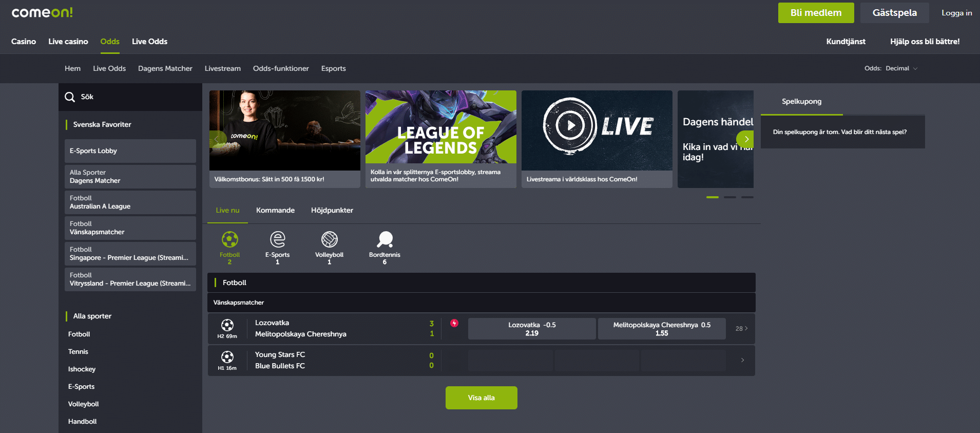
Task: Open the Höjdpunkter tab
Action: 332,210
